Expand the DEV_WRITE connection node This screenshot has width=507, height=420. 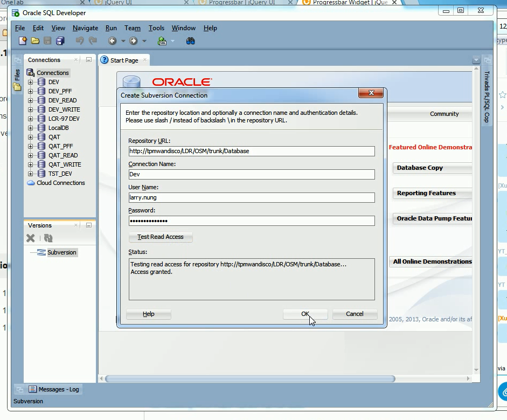(30, 109)
